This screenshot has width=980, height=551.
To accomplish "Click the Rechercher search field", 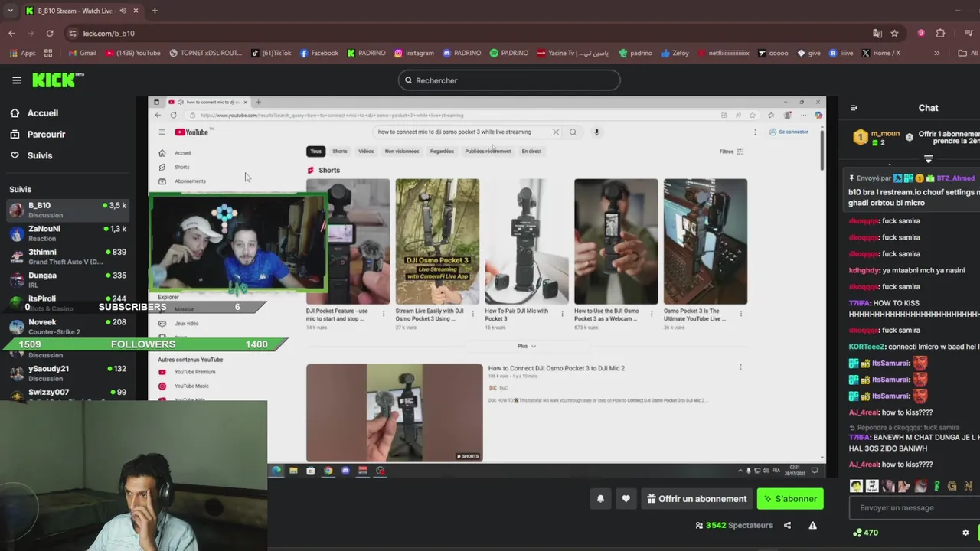I will [x=509, y=80].
